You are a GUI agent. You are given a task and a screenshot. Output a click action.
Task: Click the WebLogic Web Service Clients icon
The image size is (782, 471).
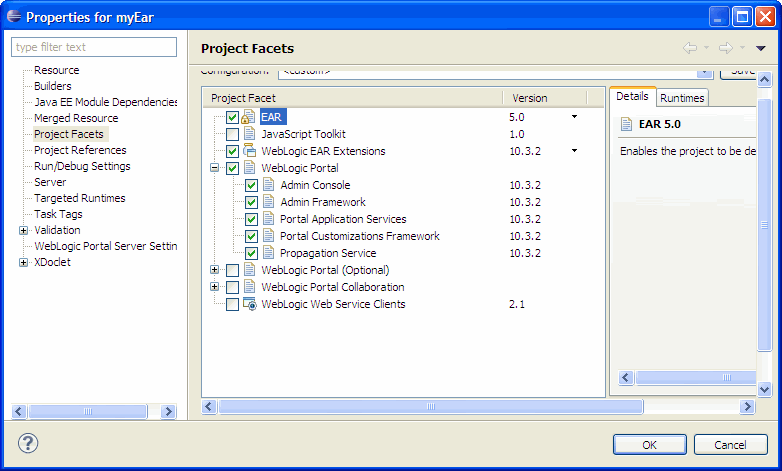point(250,304)
